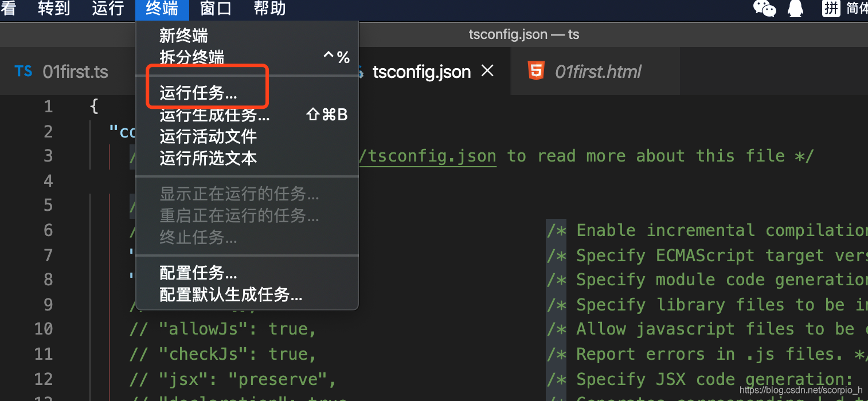Click the QQ penguin menu bar icon
The image size is (868, 401).
795,8
